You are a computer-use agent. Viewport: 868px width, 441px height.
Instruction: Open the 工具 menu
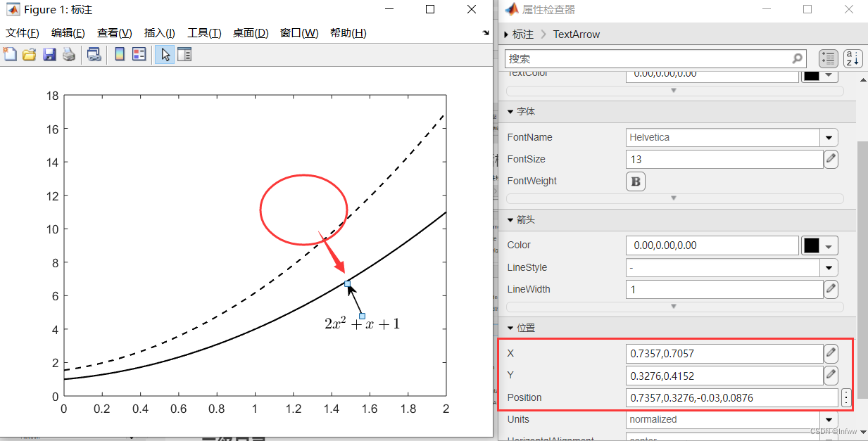(x=204, y=32)
